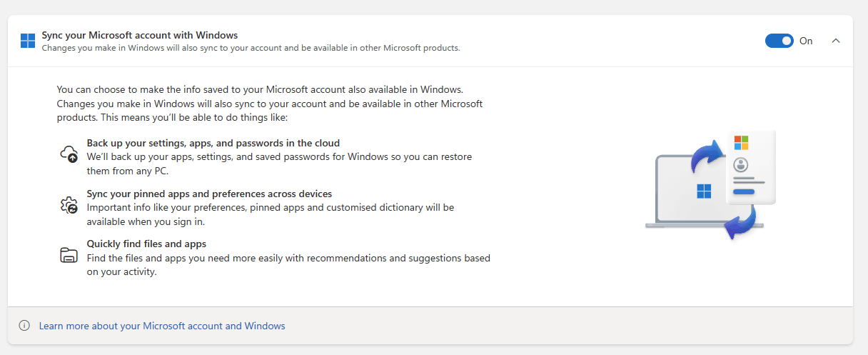
Task: Collapse the sync section with the chevron
Action: pyautogui.click(x=836, y=41)
